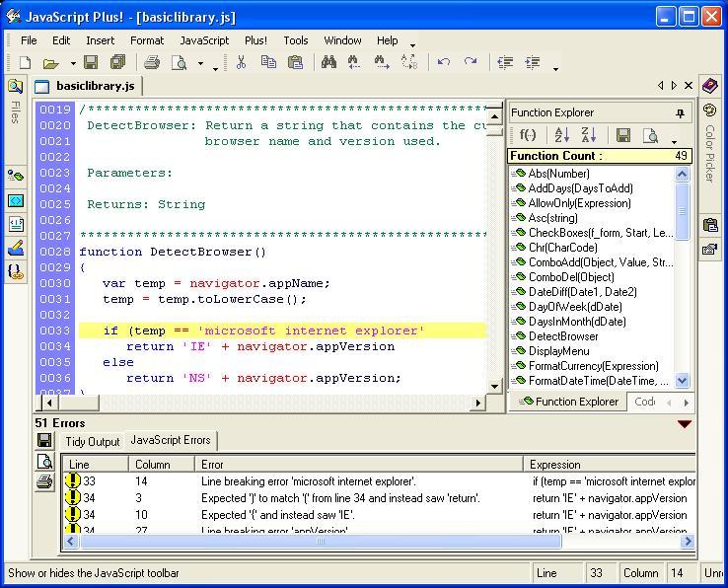Screen dimensions: 728x588
Task: Sort errors by Column header
Action: click(162, 465)
